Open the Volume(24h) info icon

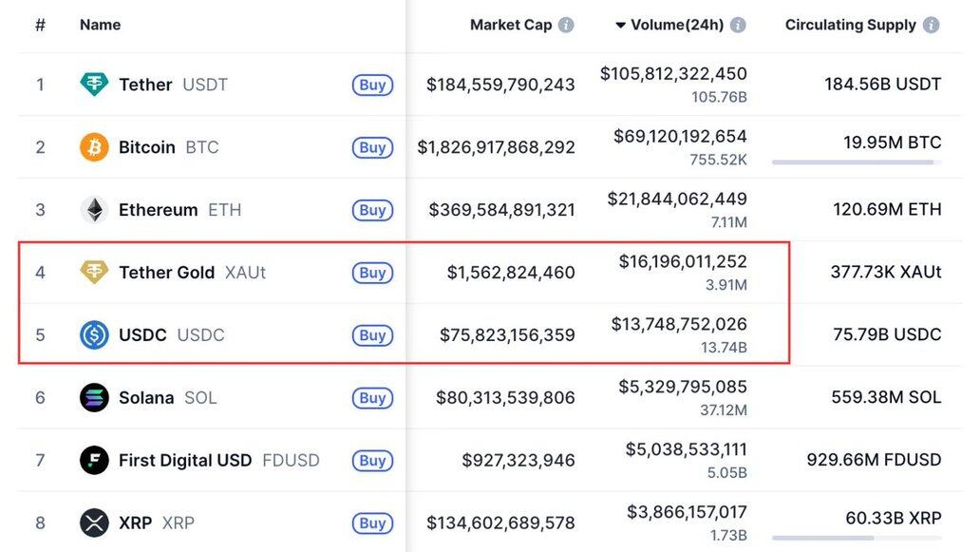[x=738, y=26]
